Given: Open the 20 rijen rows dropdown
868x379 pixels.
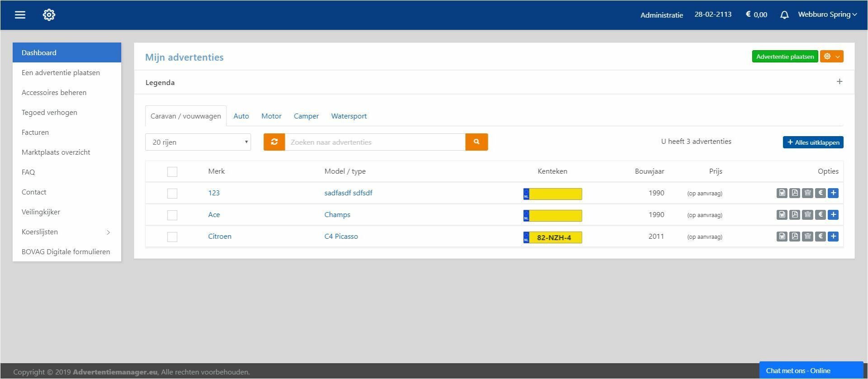Looking at the screenshot, I should click(198, 142).
